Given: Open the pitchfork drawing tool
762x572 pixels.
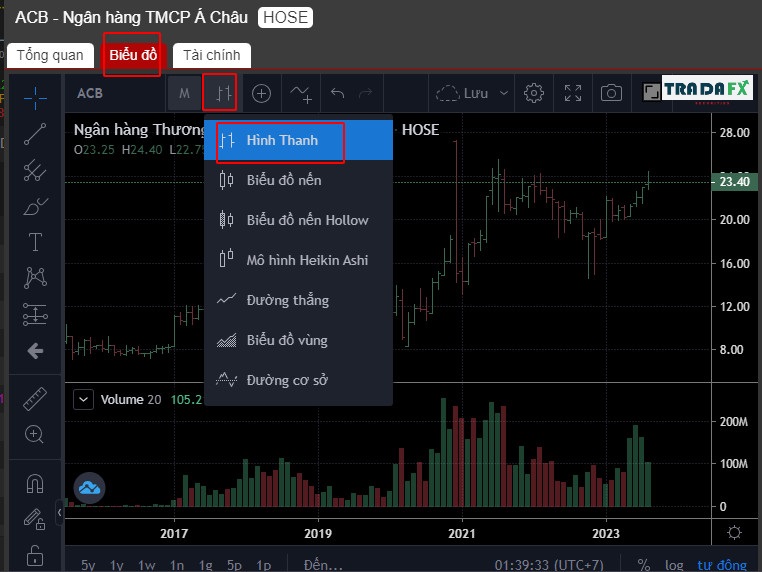Looking at the screenshot, I should (x=35, y=170).
